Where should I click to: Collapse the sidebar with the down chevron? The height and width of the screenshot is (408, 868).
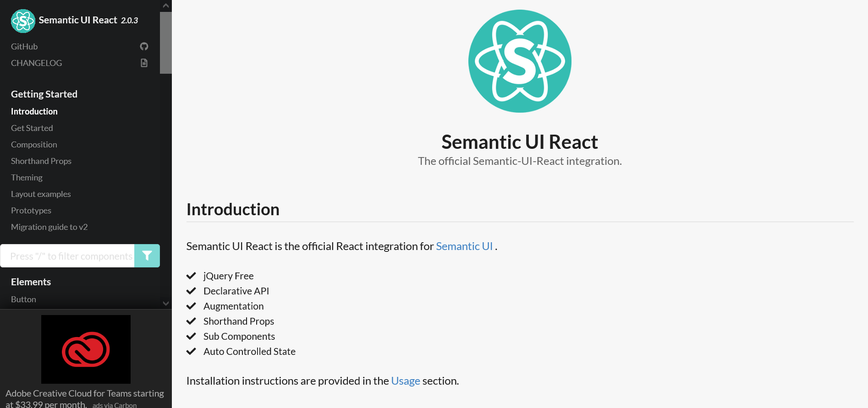(x=165, y=303)
